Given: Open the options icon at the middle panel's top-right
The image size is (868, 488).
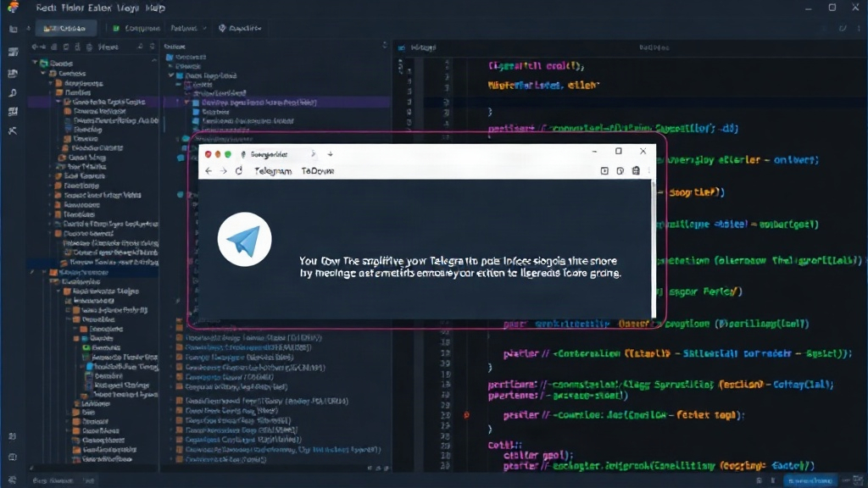Looking at the screenshot, I should 385,46.
